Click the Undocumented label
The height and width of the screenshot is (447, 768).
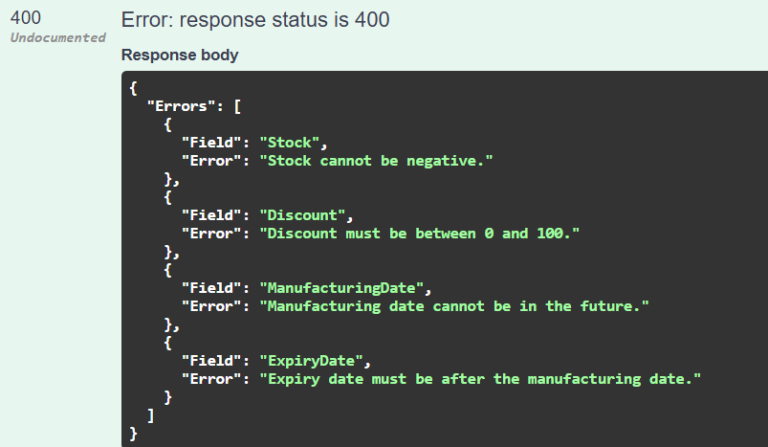(x=58, y=38)
